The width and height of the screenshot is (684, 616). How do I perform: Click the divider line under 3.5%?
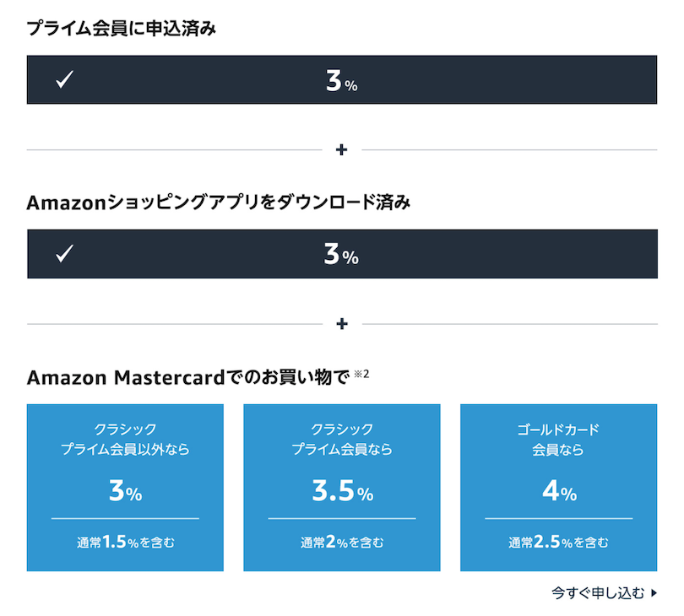tap(341, 518)
